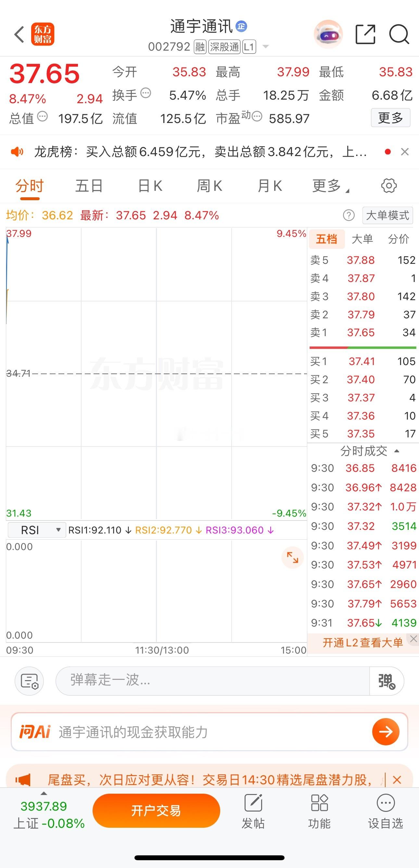The image size is (419, 868).
Task: Tap the 问AI query input box
Action: click(209, 731)
